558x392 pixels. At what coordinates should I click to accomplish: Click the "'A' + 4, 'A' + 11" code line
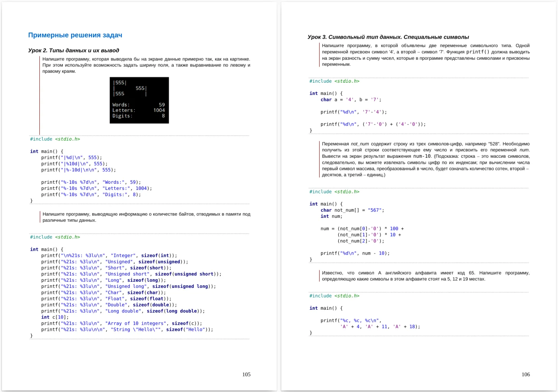[x=380, y=327]
